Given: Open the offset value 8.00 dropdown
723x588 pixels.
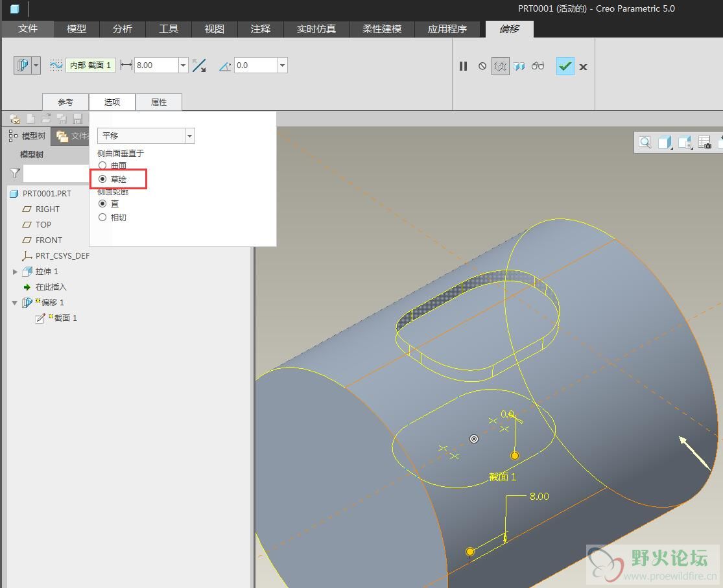Looking at the screenshot, I should (183, 65).
